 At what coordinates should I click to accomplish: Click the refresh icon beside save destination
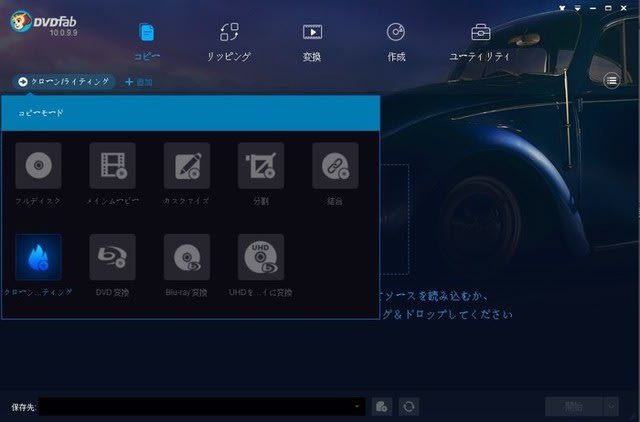coord(408,406)
